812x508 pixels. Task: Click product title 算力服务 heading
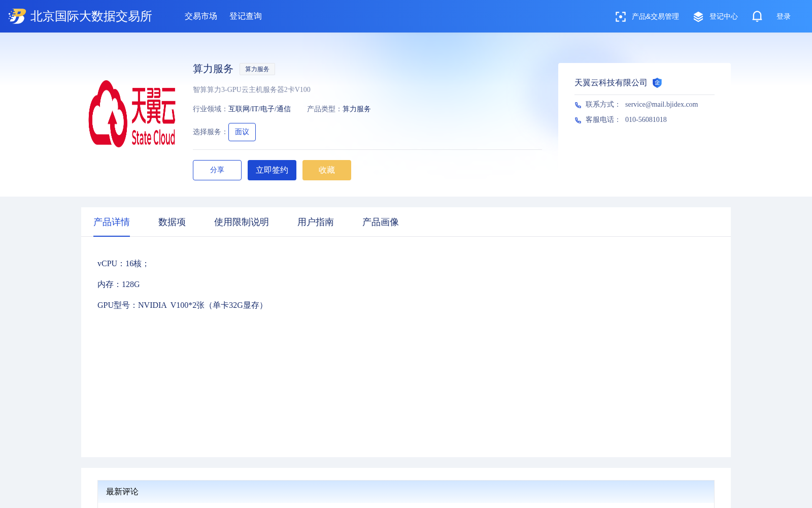[x=213, y=69]
